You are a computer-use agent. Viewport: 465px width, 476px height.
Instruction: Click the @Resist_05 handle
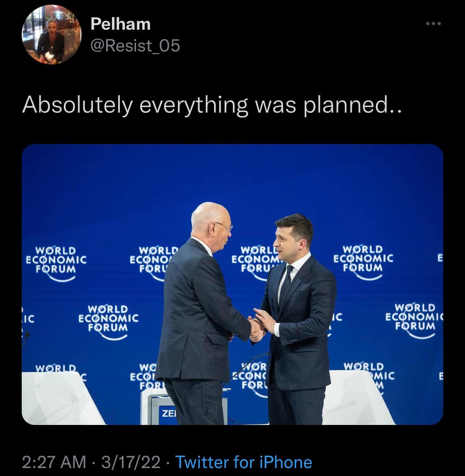135,46
